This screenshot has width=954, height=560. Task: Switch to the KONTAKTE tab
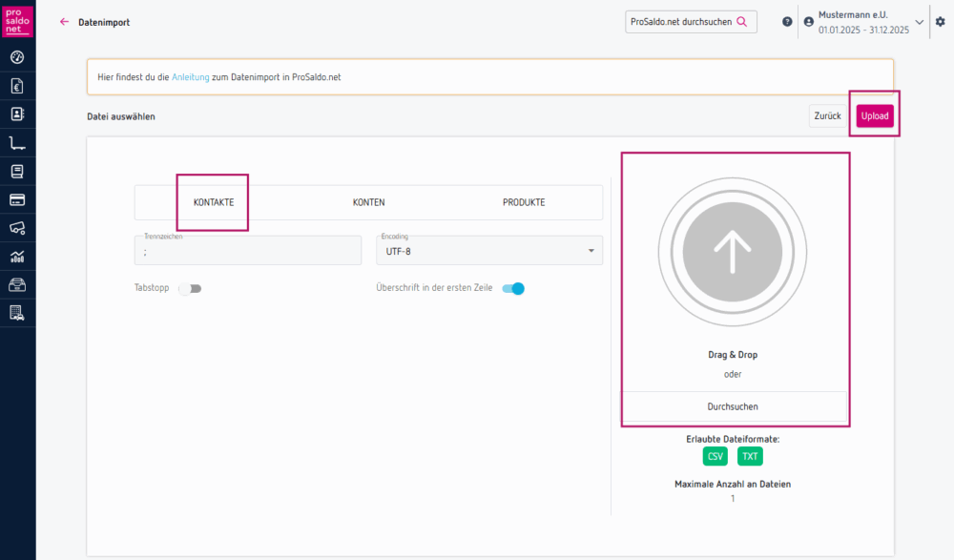[x=214, y=202]
